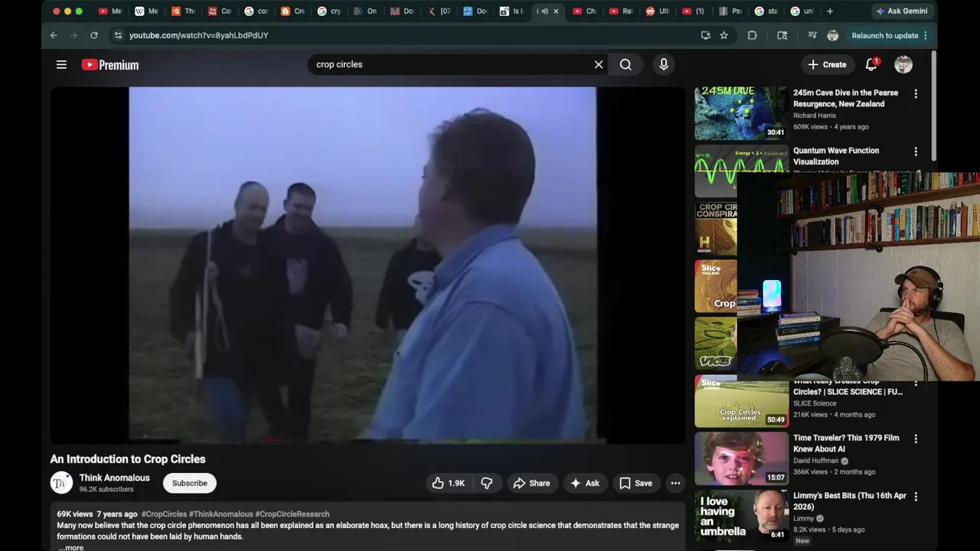Open the Think Anomalous channel name link
Viewport: 980px width, 551px height.
(x=115, y=478)
